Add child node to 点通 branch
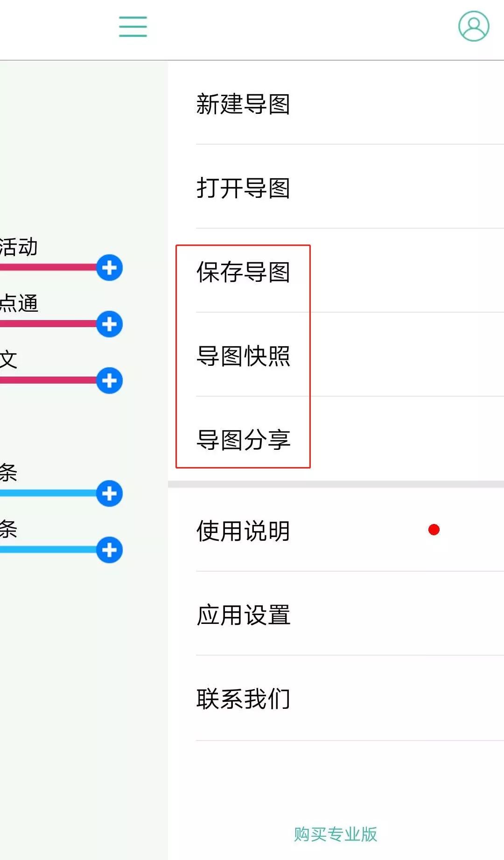The image size is (504, 860). 110,324
